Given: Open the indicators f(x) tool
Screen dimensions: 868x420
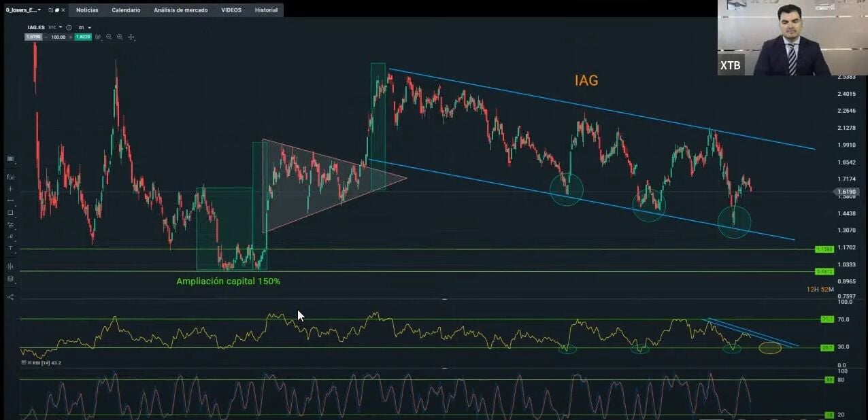Looking at the screenshot, I should (x=10, y=177).
